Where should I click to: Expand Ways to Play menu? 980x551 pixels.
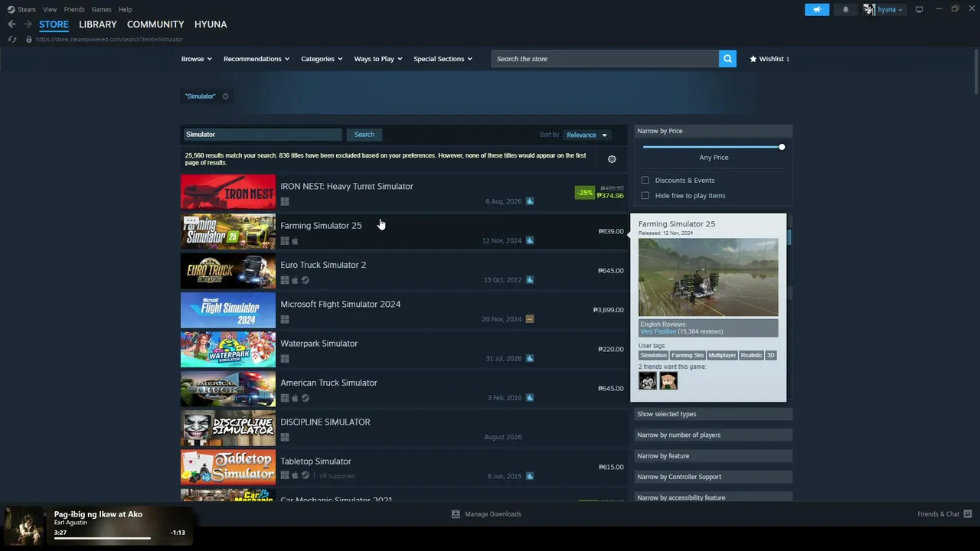click(x=378, y=59)
